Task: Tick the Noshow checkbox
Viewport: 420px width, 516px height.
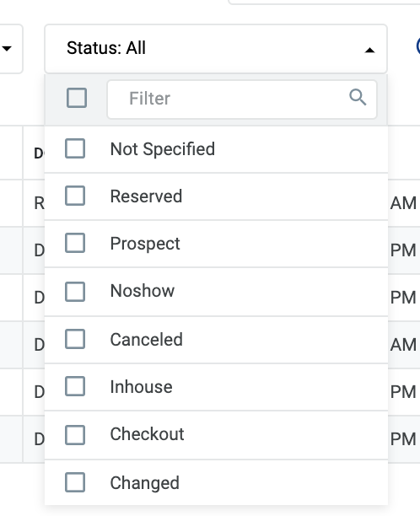Action: [75, 292]
